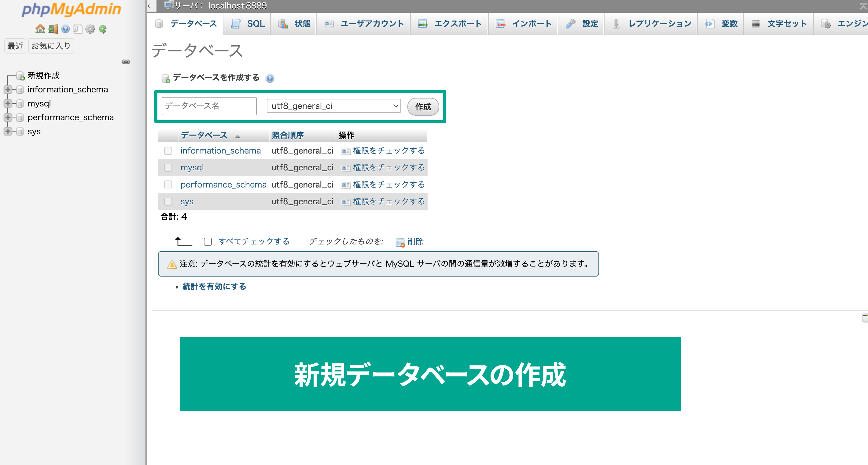868x465 pixels.
Task: Expand the sys node in sidebar tree
Action: pos(8,131)
